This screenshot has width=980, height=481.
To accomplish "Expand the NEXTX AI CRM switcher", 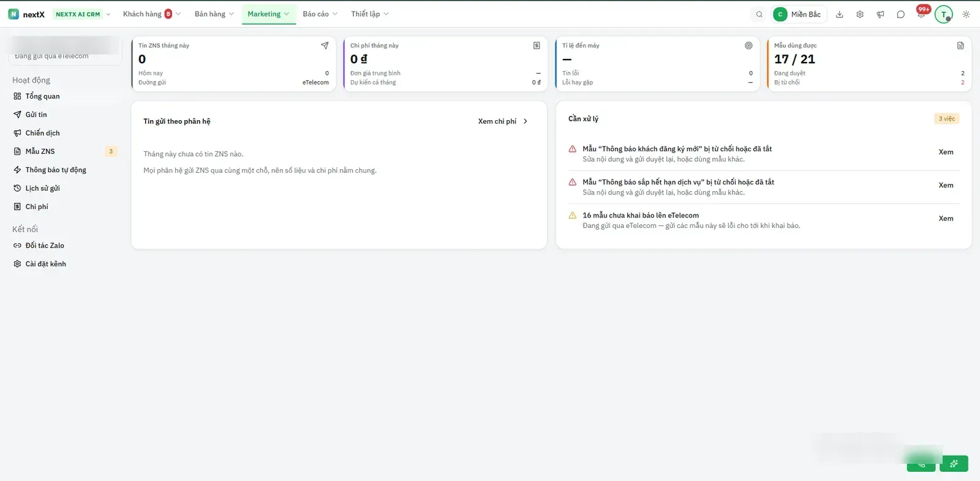I will pos(83,14).
